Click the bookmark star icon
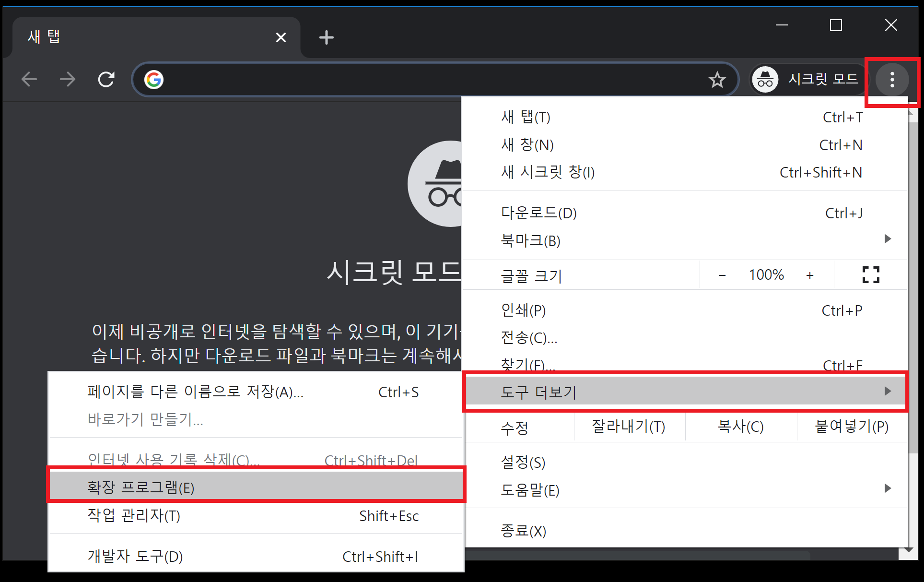Screen dimensions: 924x582 [x=717, y=80]
